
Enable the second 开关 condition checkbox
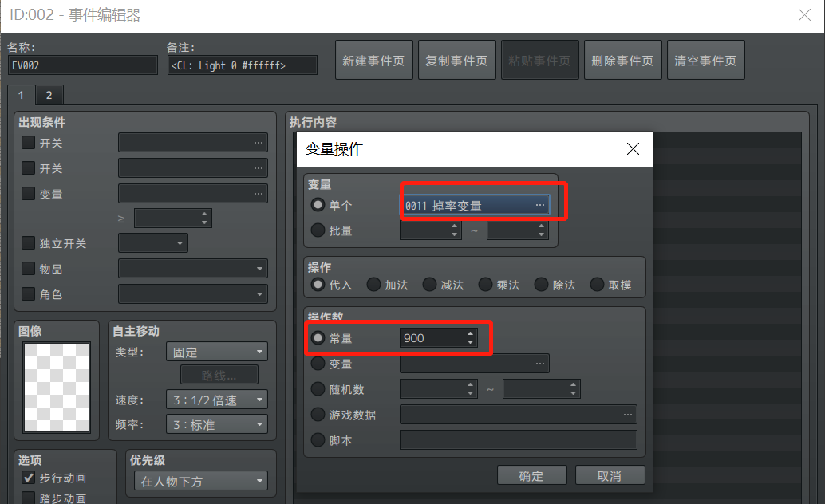[28, 168]
